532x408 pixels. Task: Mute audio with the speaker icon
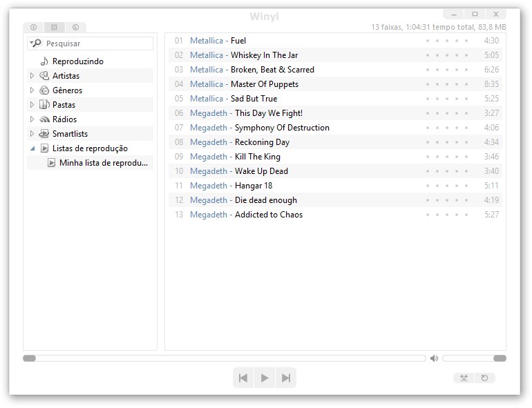pyautogui.click(x=434, y=358)
